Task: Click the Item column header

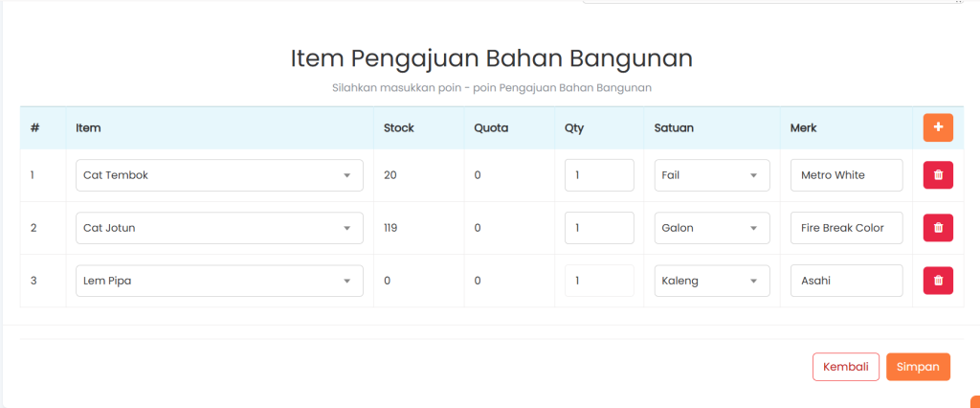Action: (x=89, y=128)
